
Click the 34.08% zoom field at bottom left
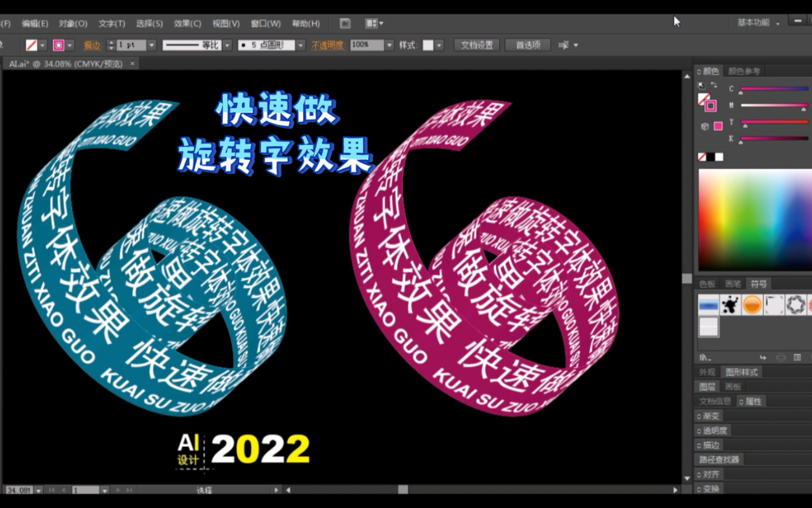pos(19,490)
